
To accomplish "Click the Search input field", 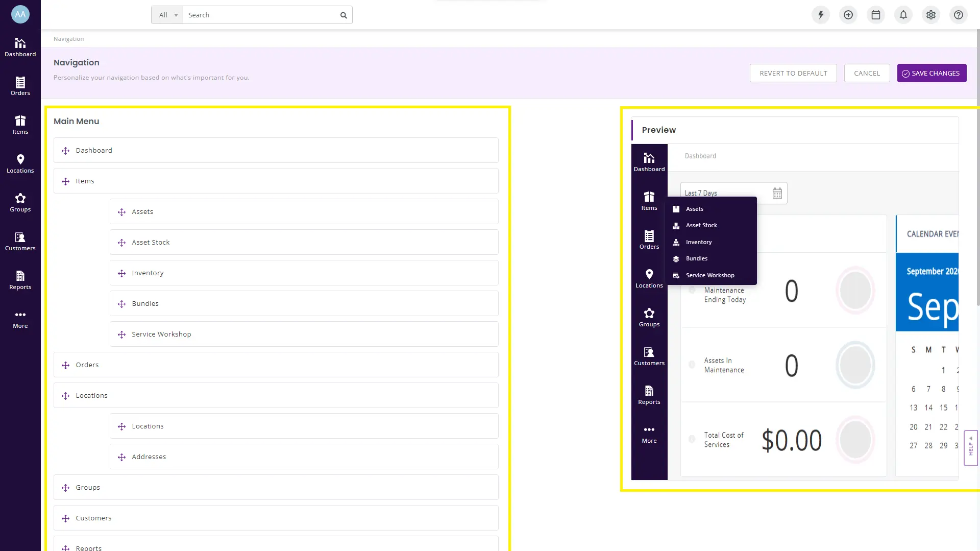I will click(260, 15).
